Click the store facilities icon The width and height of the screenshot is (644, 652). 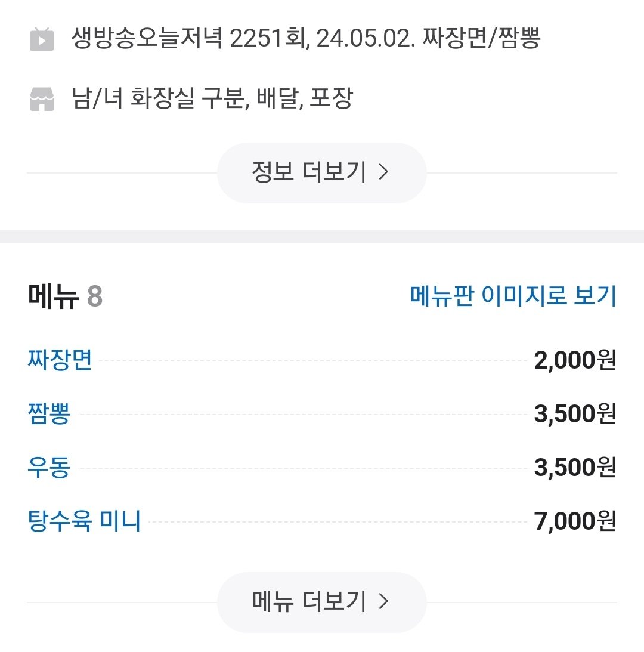tap(41, 99)
